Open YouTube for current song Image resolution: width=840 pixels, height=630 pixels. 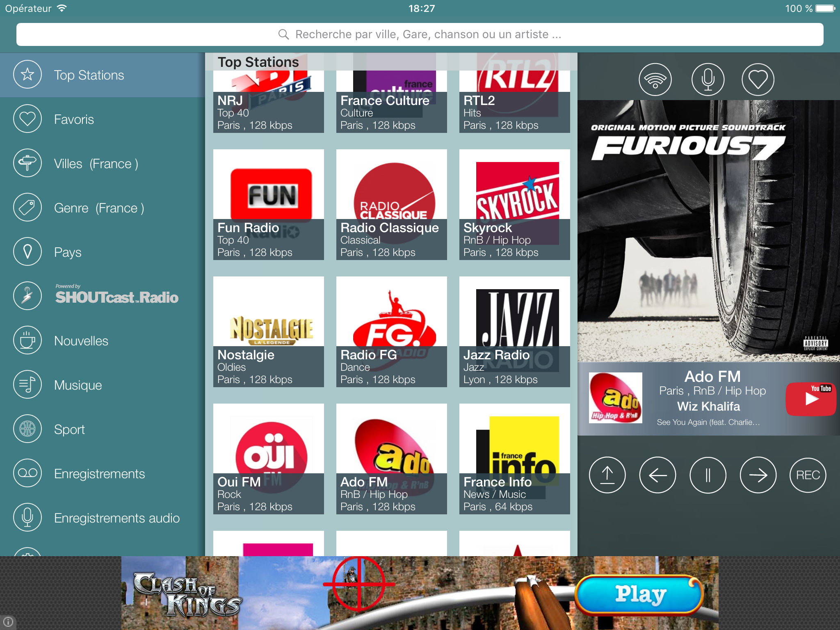pos(811,399)
